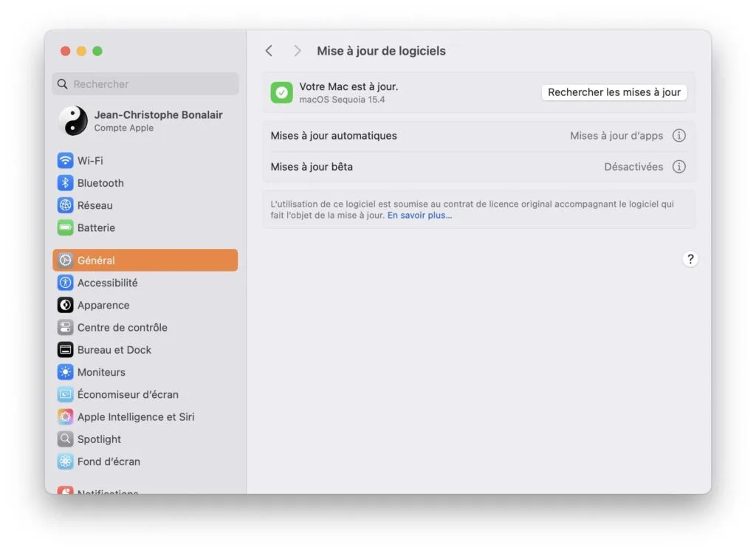This screenshot has height=553, width=756.
Task: Open Économiseur d'écran settings
Action: coord(66,394)
